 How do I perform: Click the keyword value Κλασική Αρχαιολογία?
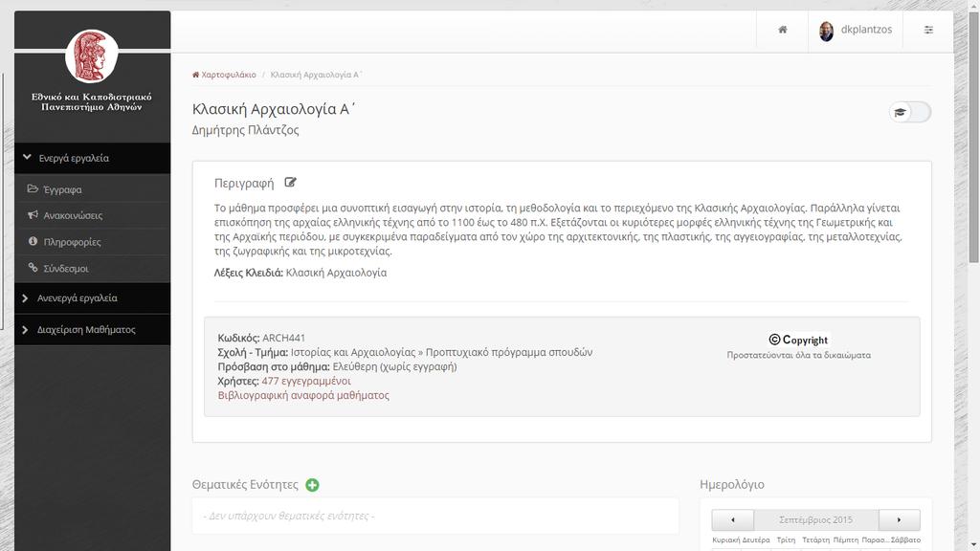coord(336,273)
